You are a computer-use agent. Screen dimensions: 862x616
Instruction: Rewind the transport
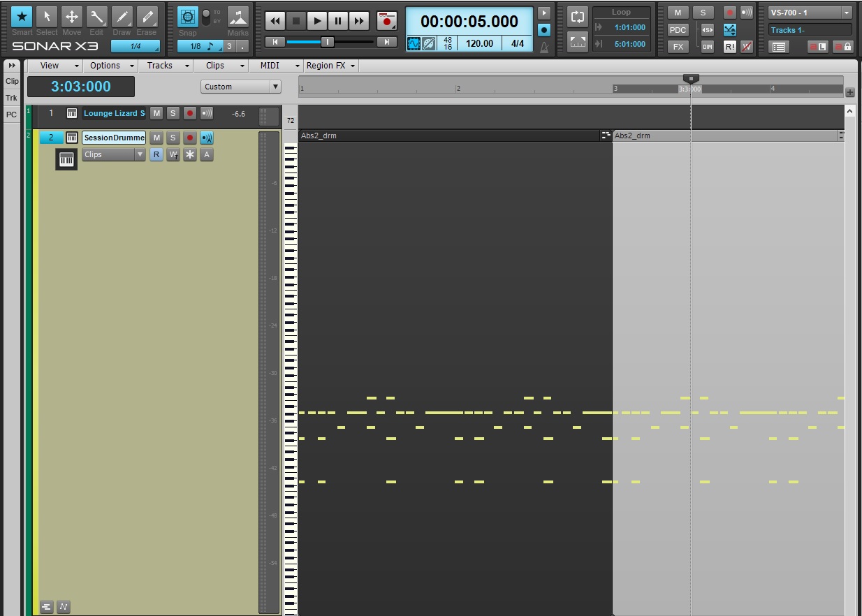click(x=275, y=21)
